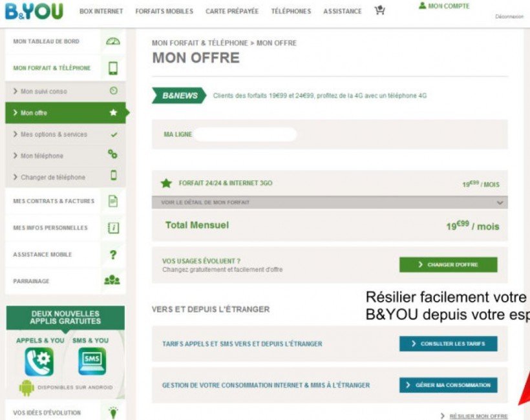Image resolution: width=530 pixels, height=420 pixels.
Task: Expand the forfait details chevron
Action: (x=499, y=202)
